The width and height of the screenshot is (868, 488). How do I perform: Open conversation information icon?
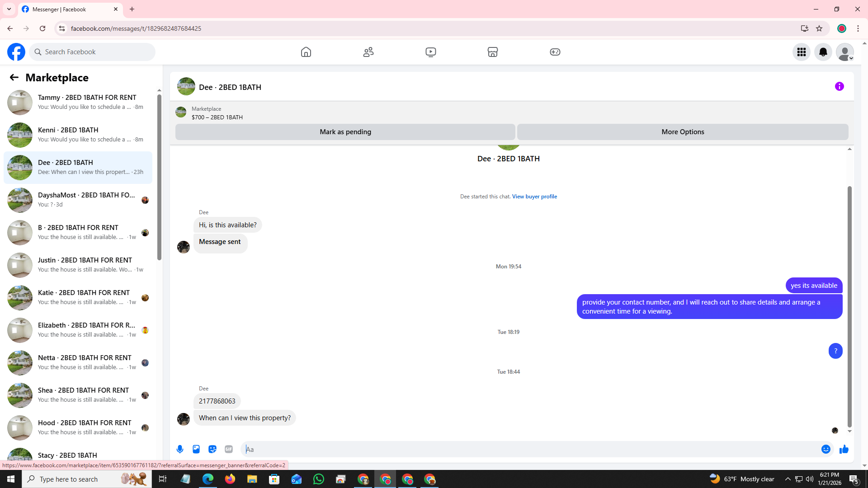(x=839, y=86)
